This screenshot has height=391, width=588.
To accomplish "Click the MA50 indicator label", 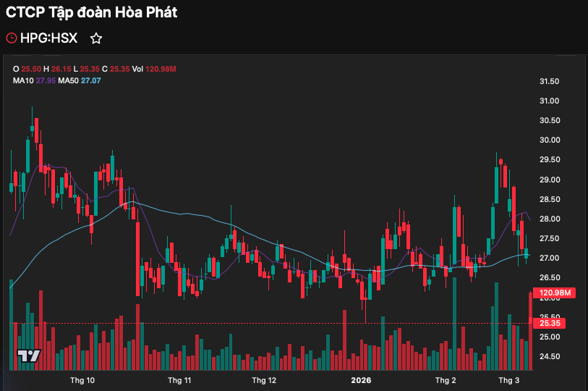I will click(x=68, y=80).
